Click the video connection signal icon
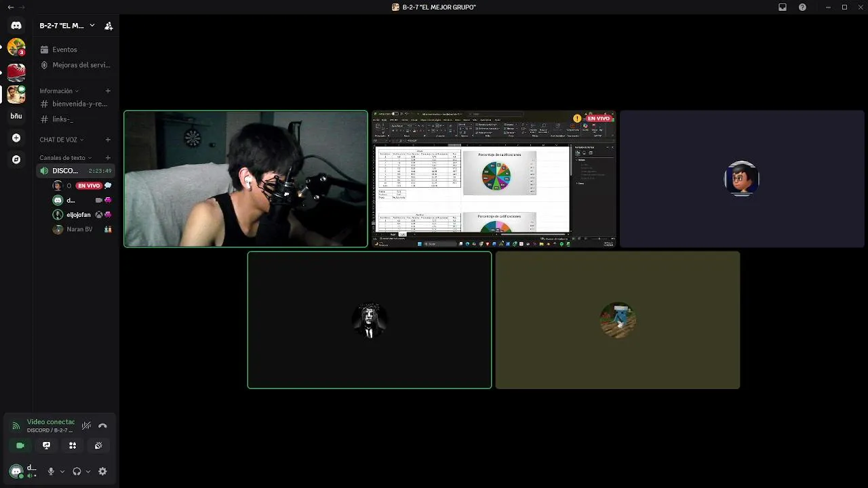 [16, 426]
